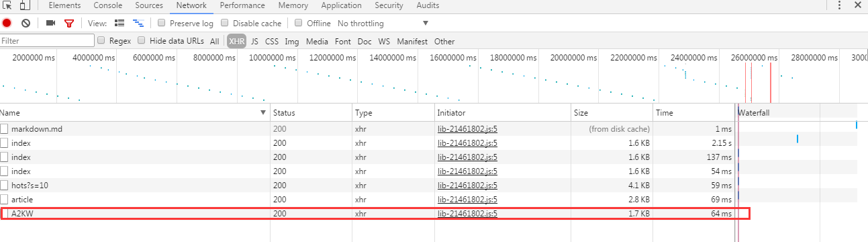
Task: Open initiator link in markdown.md row
Action: [x=467, y=128]
